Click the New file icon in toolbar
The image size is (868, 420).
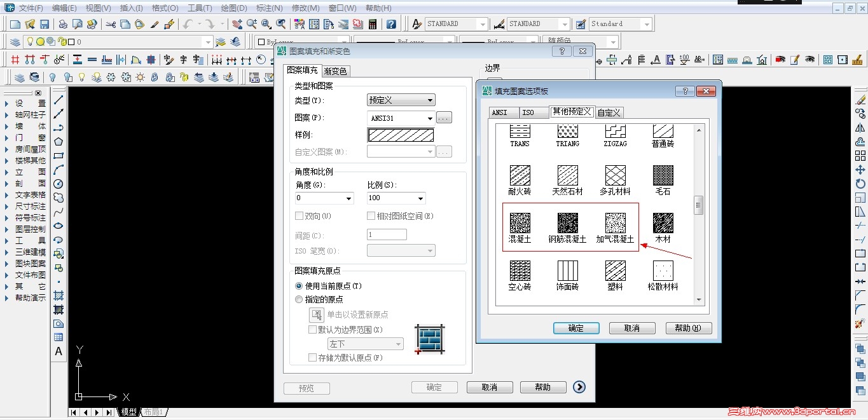15,24
